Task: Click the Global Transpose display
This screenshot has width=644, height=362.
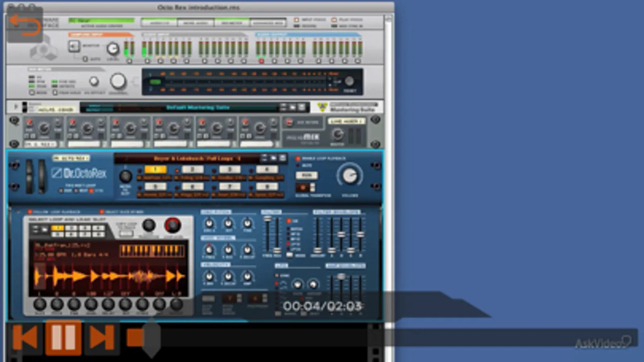Action: pos(303,188)
